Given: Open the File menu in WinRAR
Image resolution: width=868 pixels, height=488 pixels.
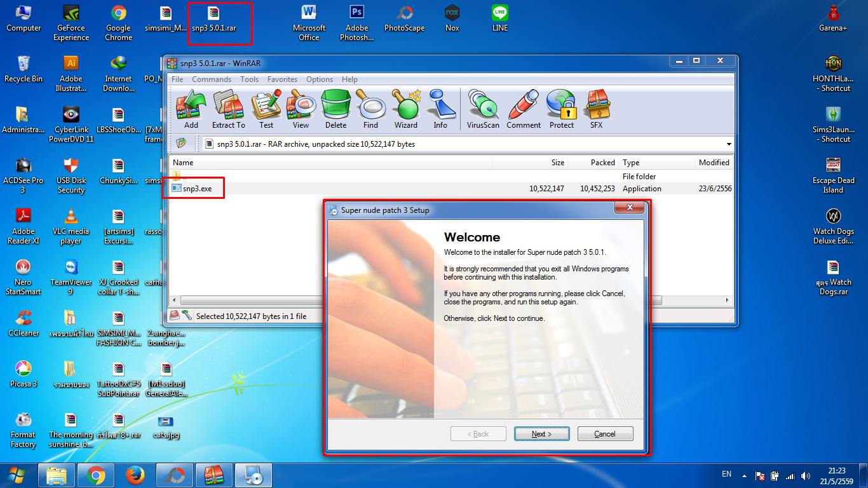Looking at the screenshot, I should click(177, 79).
